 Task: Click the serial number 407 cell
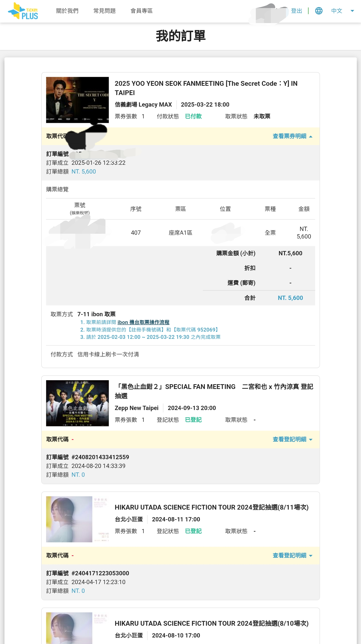pos(136,233)
